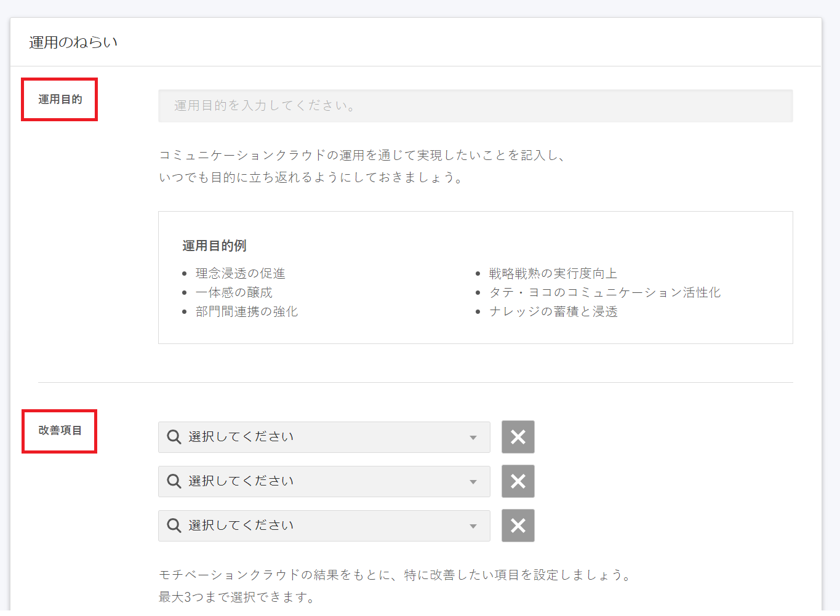The width and height of the screenshot is (840, 616).
Task: Click the magnifier icon in the middle 改善項目 selector
Action: click(174, 481)
